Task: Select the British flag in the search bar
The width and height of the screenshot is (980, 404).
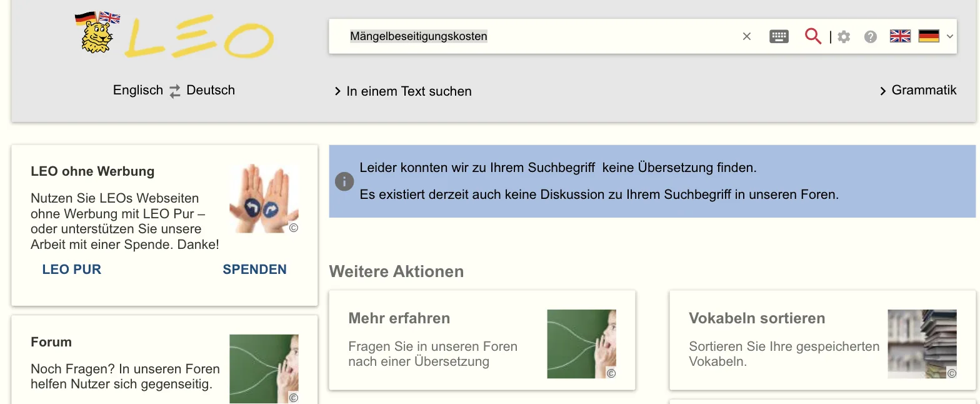Action: pyautogui.click(x=900, y=36)
